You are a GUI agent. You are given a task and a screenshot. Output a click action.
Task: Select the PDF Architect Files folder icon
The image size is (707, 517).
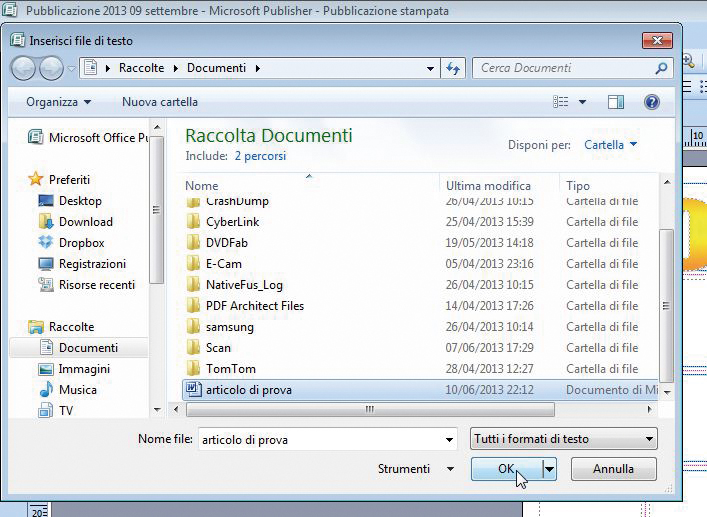[x=193, y=306]
